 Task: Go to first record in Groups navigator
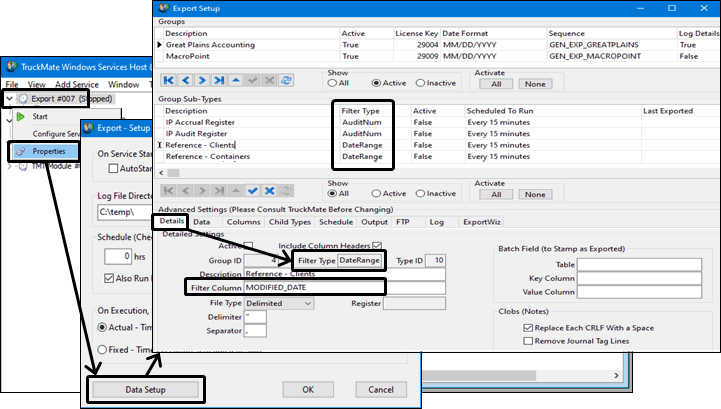click(169, 81)
